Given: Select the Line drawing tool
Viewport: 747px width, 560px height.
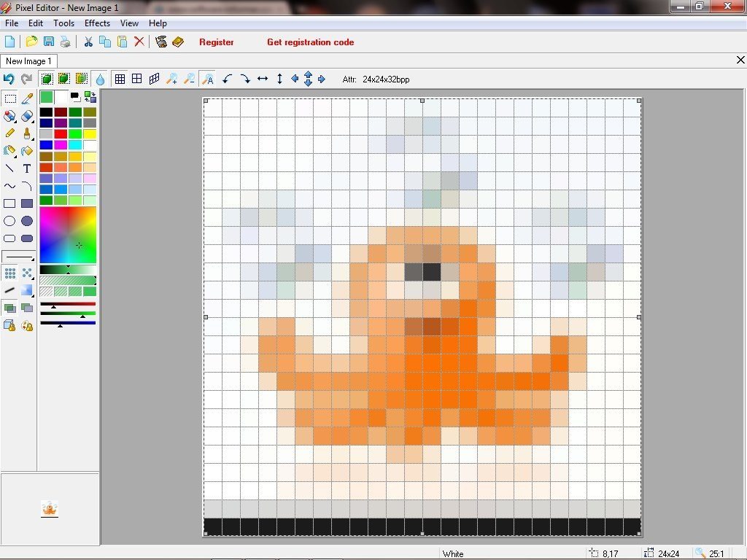Looking at the screenshot, I should [x=10, y=168].
